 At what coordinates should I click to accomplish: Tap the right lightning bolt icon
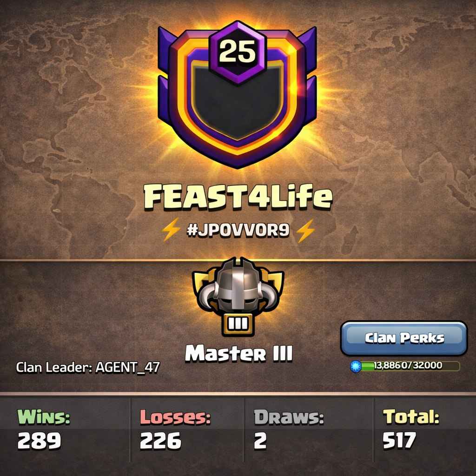point(306,231)
